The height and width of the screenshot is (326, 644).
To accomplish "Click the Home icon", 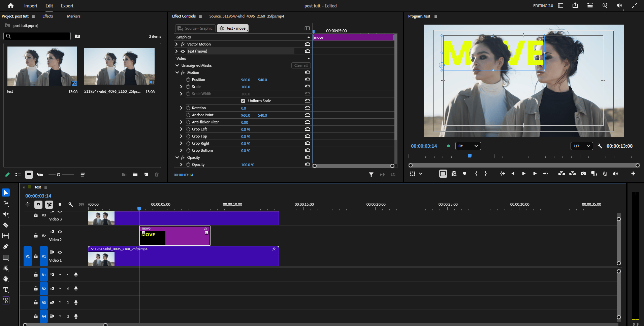I will point(11,6).
